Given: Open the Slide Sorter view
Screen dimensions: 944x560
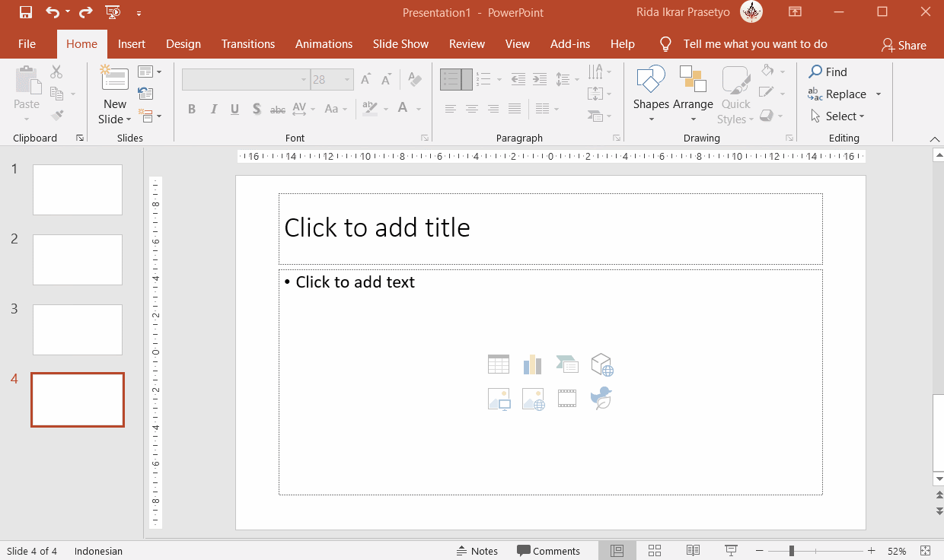Looking at the screenshot, I should coord(654,551).
